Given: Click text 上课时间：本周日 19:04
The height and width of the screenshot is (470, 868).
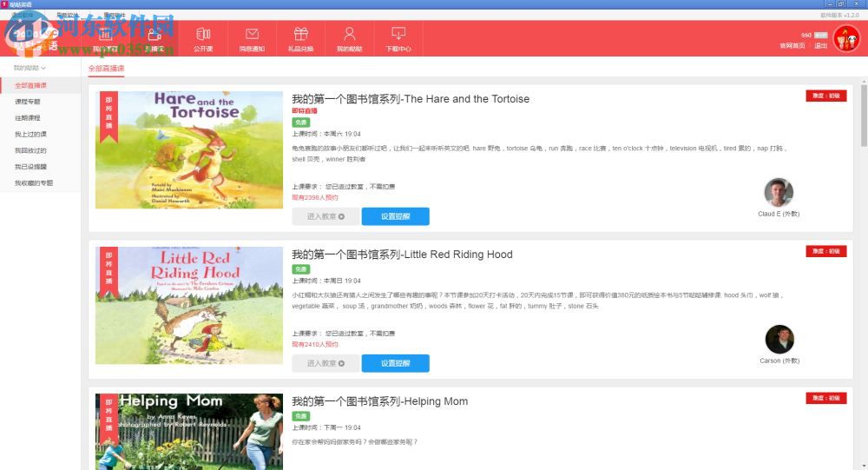Looking at the screenshot, I should coord(326,281).
